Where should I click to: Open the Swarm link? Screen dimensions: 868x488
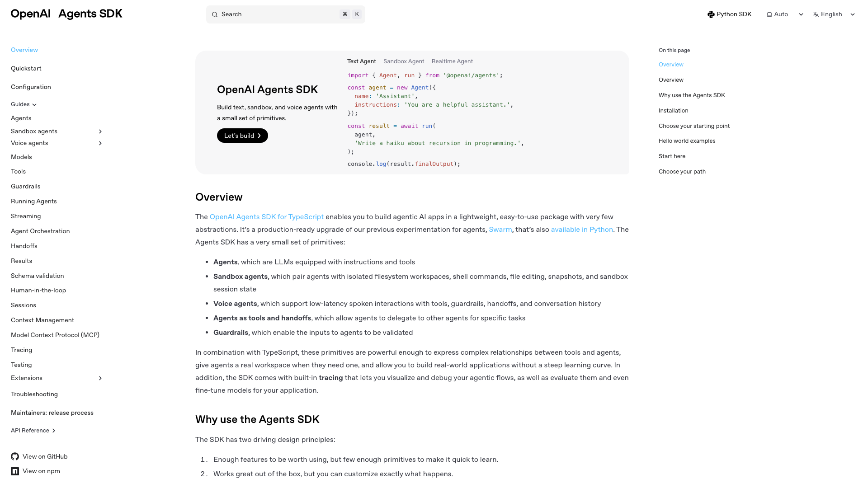(500, 230)
